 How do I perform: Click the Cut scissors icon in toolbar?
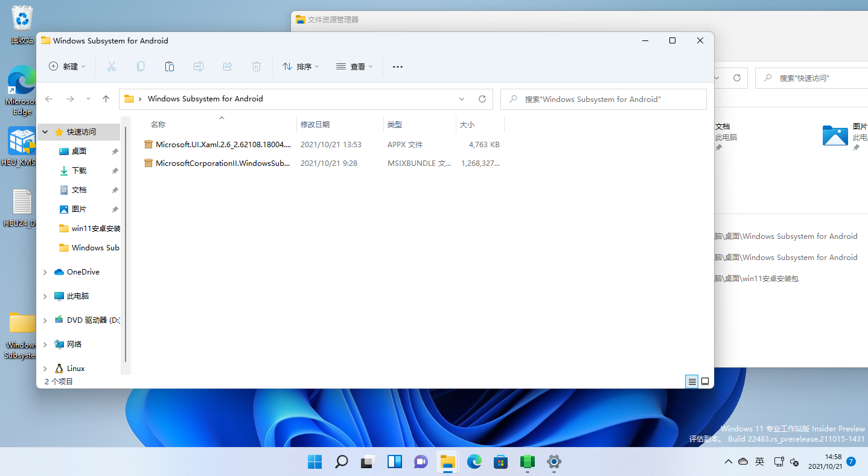[x=111, y=66]
